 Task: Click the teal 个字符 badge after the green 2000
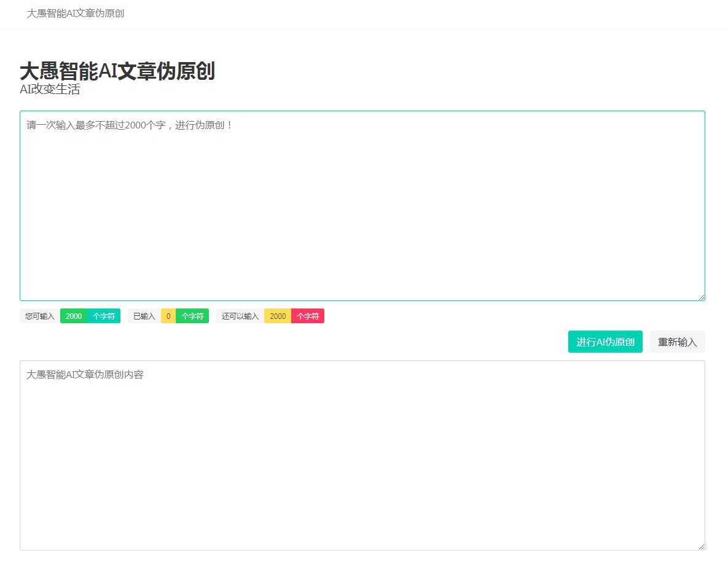pyautogui.click(x=104, y=316)
